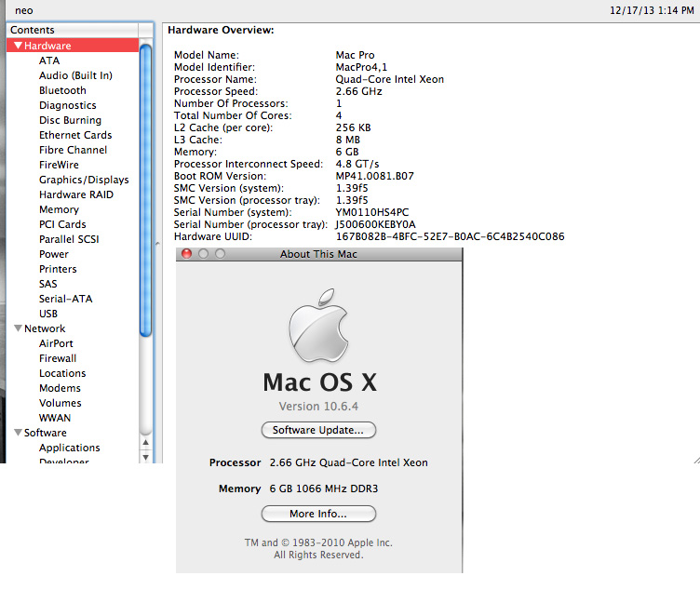Click the Software Update... button
The width and height of the screenshot is (700, 589).
[318, 430]
